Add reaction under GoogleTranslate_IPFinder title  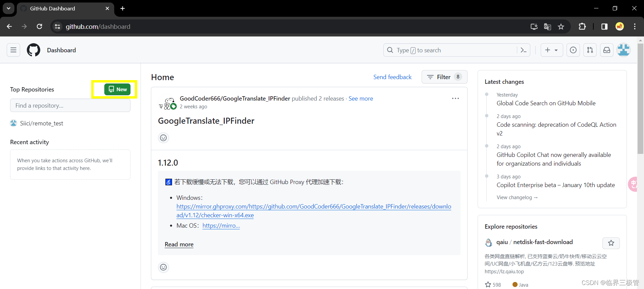tap(163, 137)
